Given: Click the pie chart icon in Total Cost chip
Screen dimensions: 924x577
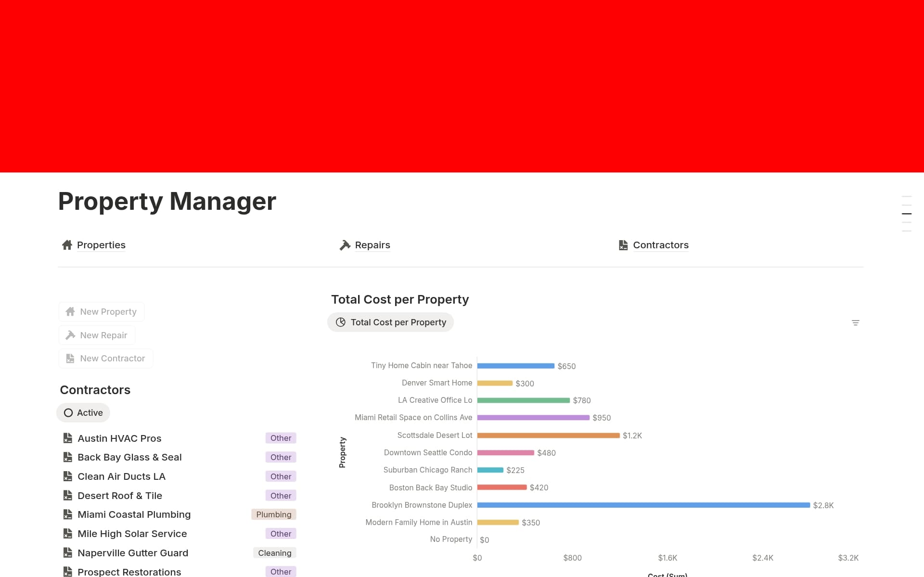Looking at the screenshot, I should (x=341, y=322).
